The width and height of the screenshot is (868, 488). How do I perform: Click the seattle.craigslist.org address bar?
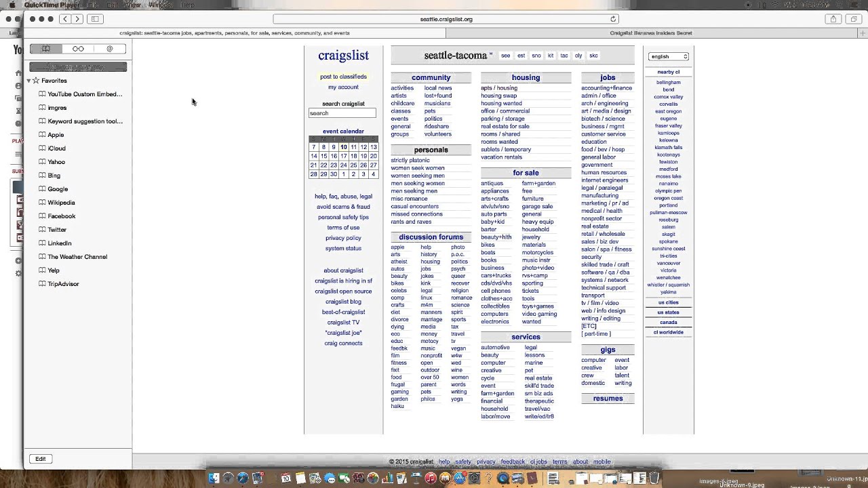point(446,19)
